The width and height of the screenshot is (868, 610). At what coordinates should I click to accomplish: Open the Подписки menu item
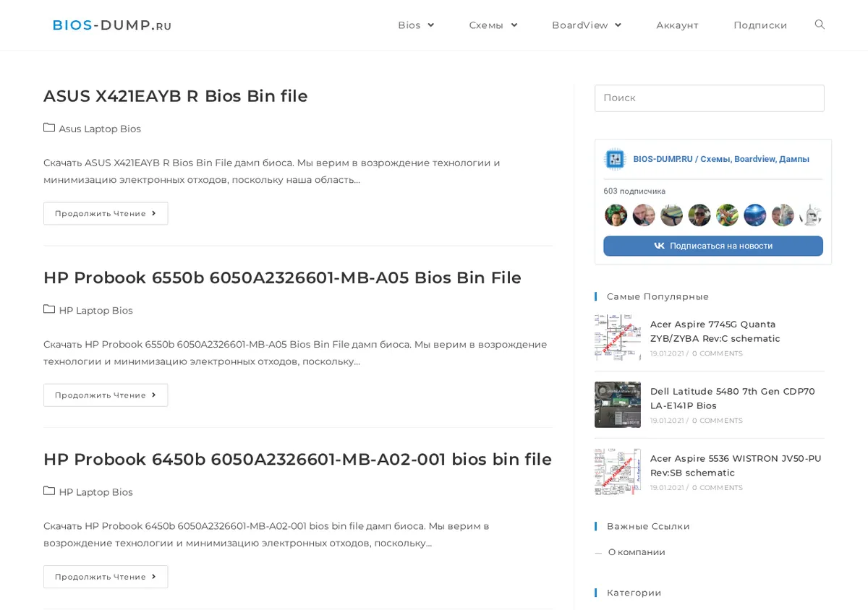click(760, 25)
